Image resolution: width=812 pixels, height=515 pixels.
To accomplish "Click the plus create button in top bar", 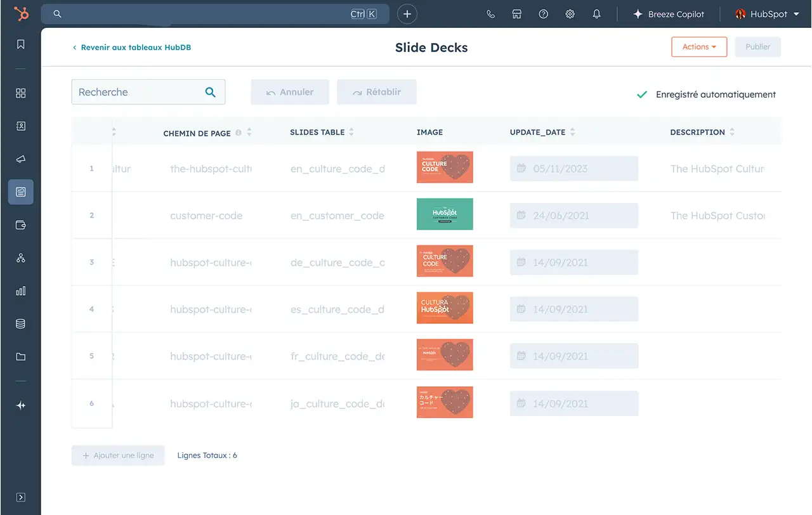I will (x=407, y=14).
